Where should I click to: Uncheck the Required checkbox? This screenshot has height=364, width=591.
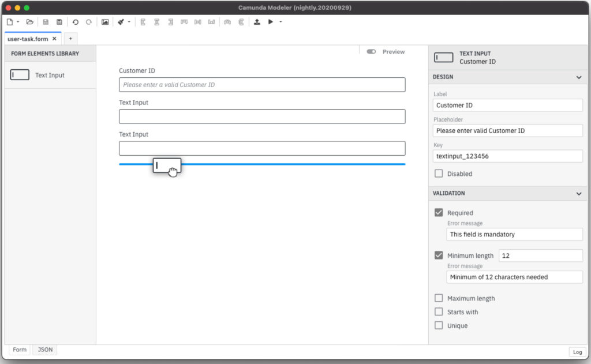tap(439, 212)
